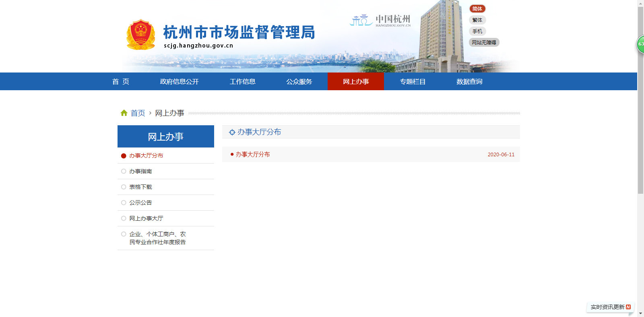Click the home icon in breadcrumb
The width and height of the screenshot is (644, 317).
(124, 113)
